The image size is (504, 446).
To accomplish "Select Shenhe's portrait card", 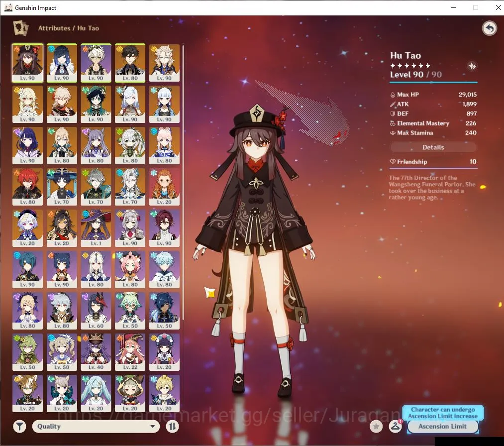I will tap(130, 104).
